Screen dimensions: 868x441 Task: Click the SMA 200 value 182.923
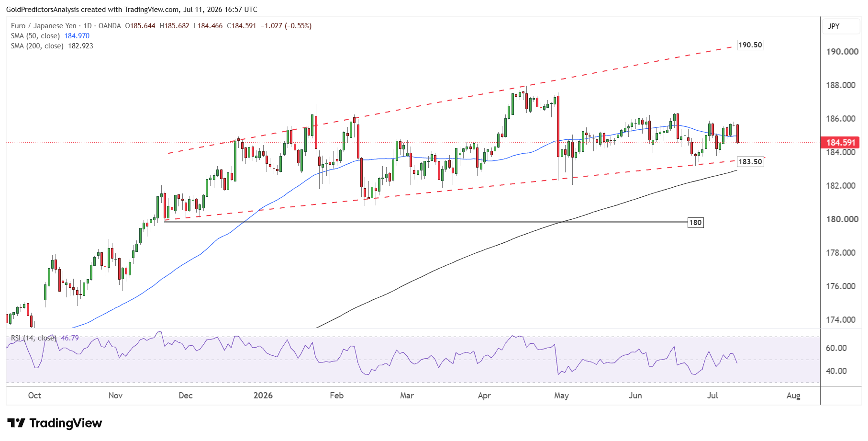coord(80,46)
